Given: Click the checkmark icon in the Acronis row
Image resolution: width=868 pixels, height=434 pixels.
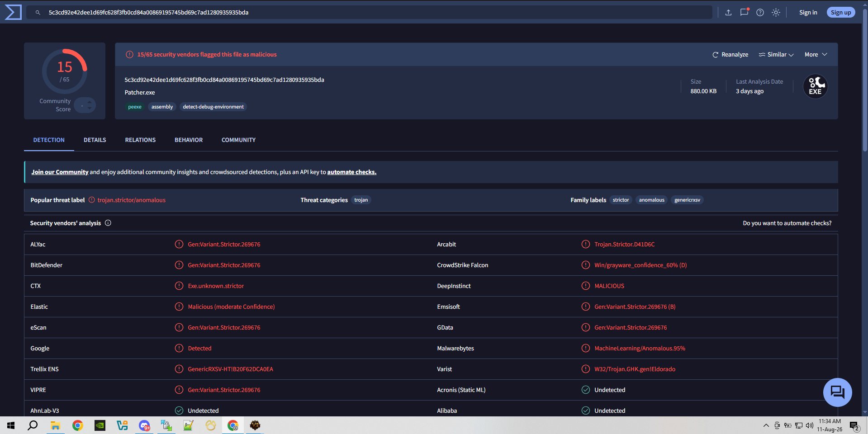Looking at the screenshot, I should (x=586, y=390).
